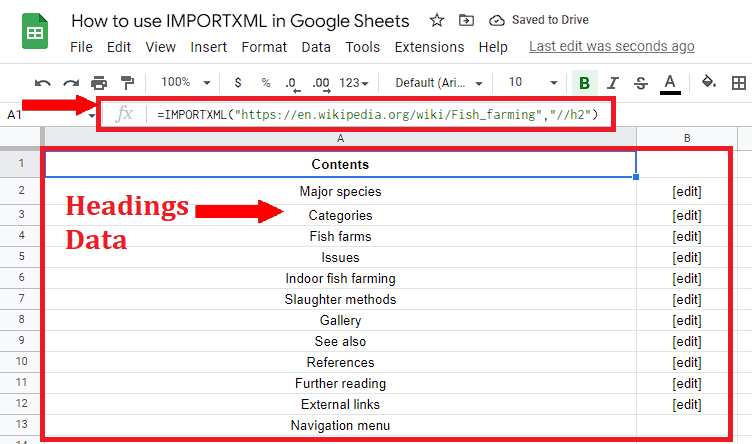Image resolution: width=752 pixels, height=444 pixels.
Task: Open the Insert menu
Action: coord(208,47)
